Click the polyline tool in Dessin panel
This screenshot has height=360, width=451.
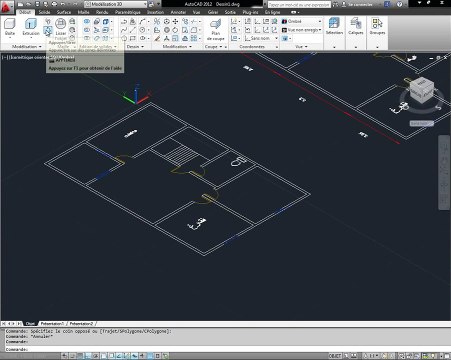click(x=124, y=21)
